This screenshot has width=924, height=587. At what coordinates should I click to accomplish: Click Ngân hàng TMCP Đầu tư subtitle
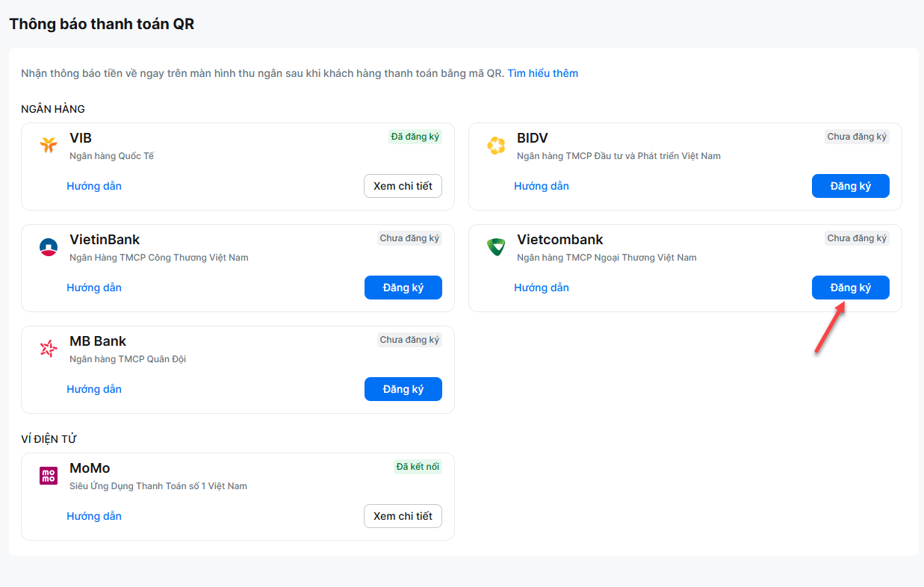click(x=618, y=156)
